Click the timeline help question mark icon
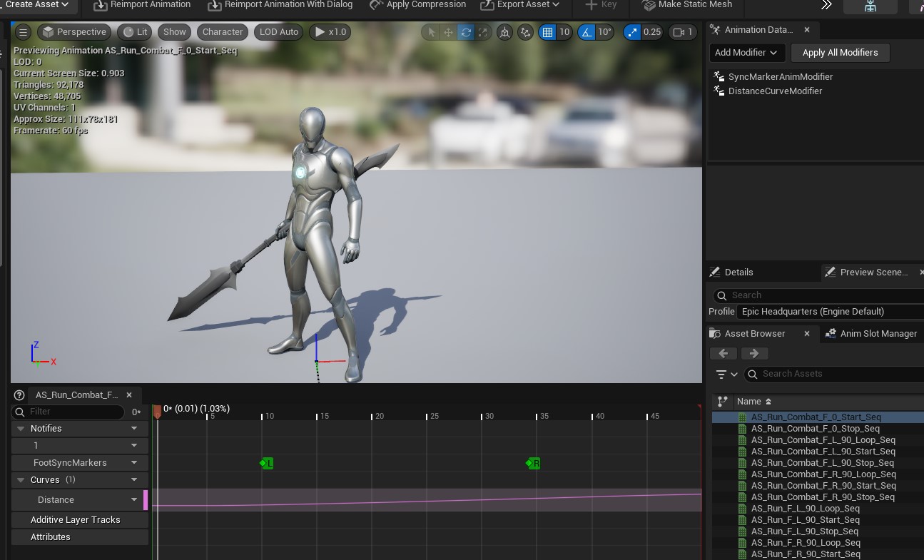Image resolution: width=924 pixels, height=560 pixels. [x=19, y=394]
